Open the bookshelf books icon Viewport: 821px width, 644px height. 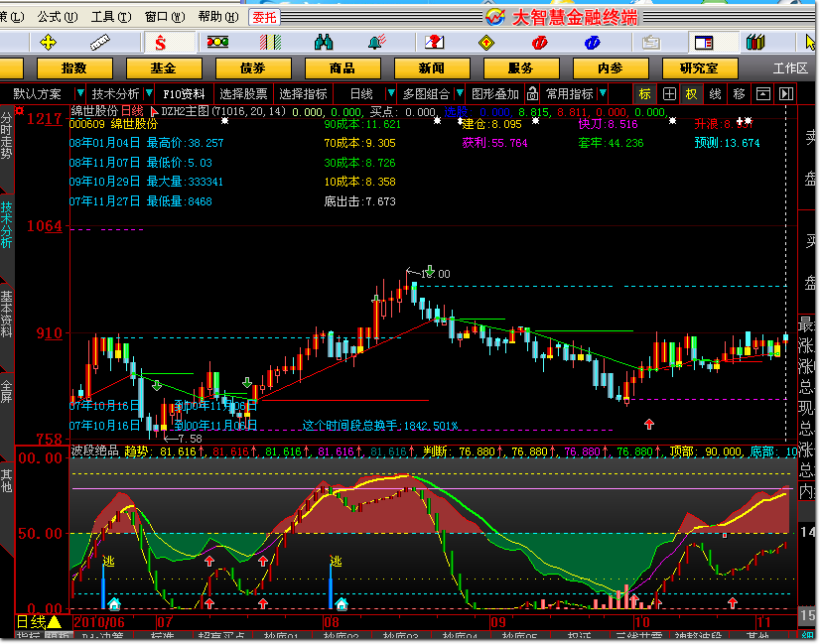[755, 42]
